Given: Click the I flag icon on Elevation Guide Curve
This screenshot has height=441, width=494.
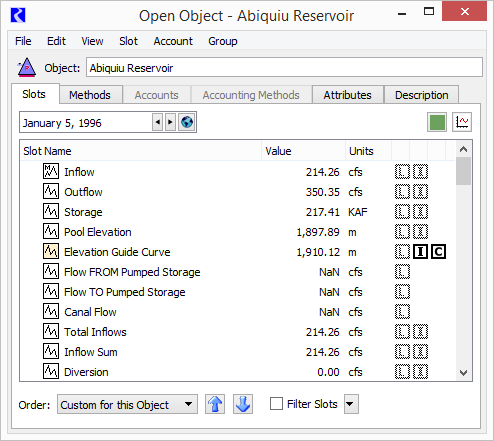Looking at the screenshot, I should (x=420, y=252).
